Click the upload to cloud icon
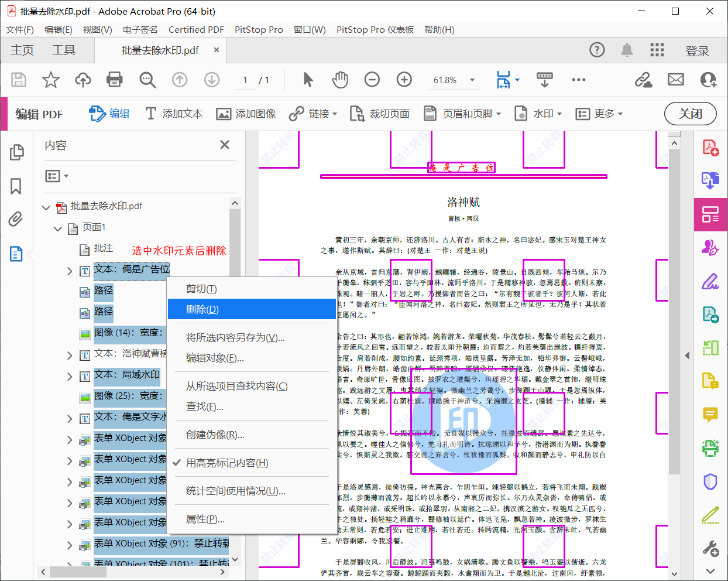Screen dimensions: 728x581 pos(83,80)
